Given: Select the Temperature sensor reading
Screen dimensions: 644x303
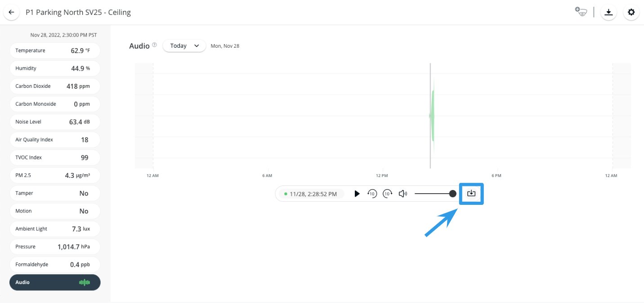Looking at the screenshot, I should [x=54, y=50].
